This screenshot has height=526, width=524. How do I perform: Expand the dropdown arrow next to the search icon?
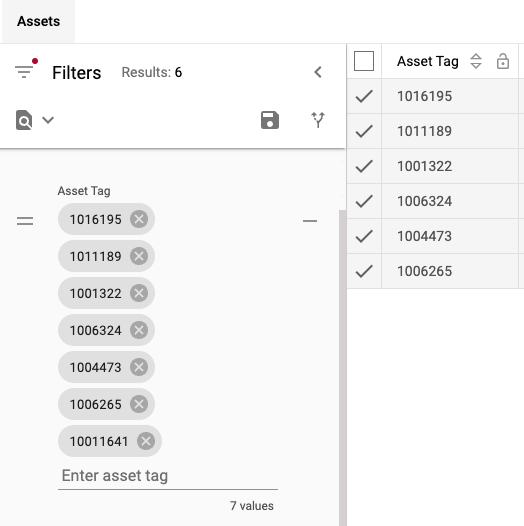coord(48,120)
